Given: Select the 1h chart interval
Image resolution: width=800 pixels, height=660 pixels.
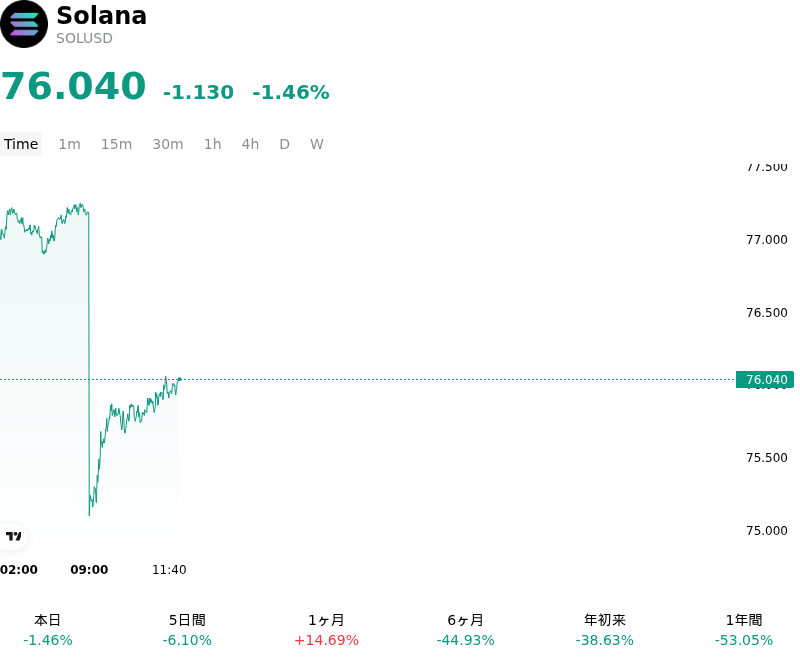Looking at the screenshot, I should tap(213, 144).
